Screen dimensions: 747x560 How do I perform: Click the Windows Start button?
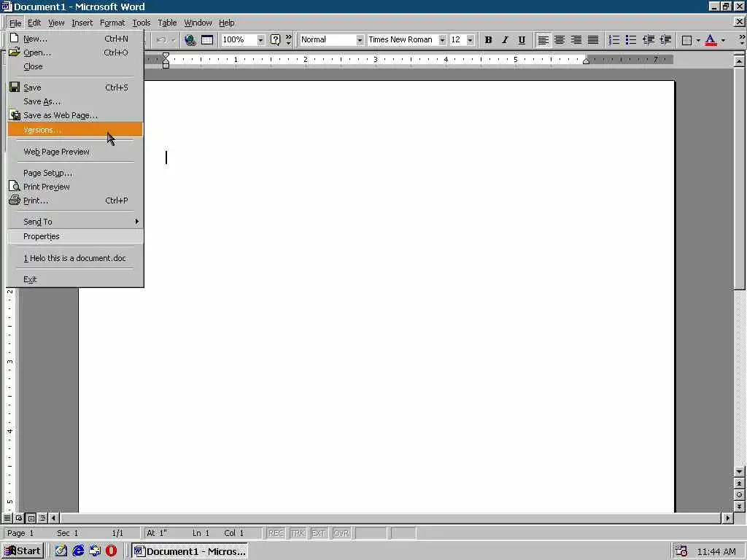[x=23, y=551]
